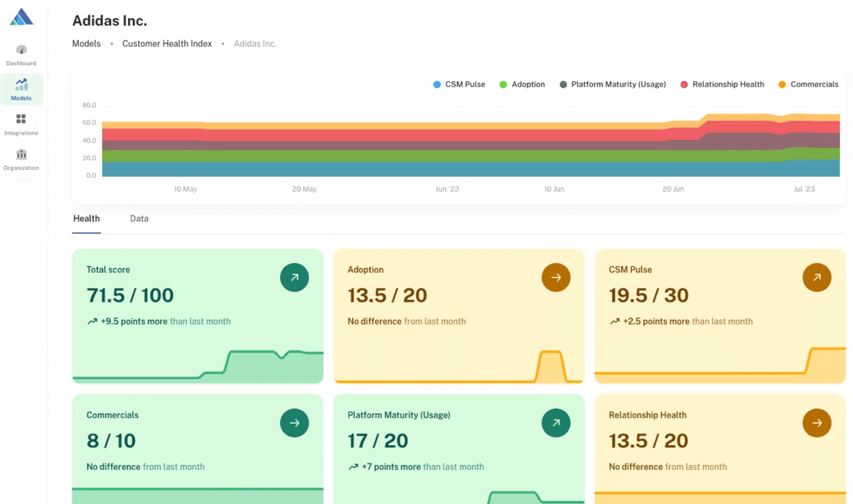Click the 60.0 y-axis label
Image resolution: width=853 pixels, height=504 pixels.
coord(89,122)
